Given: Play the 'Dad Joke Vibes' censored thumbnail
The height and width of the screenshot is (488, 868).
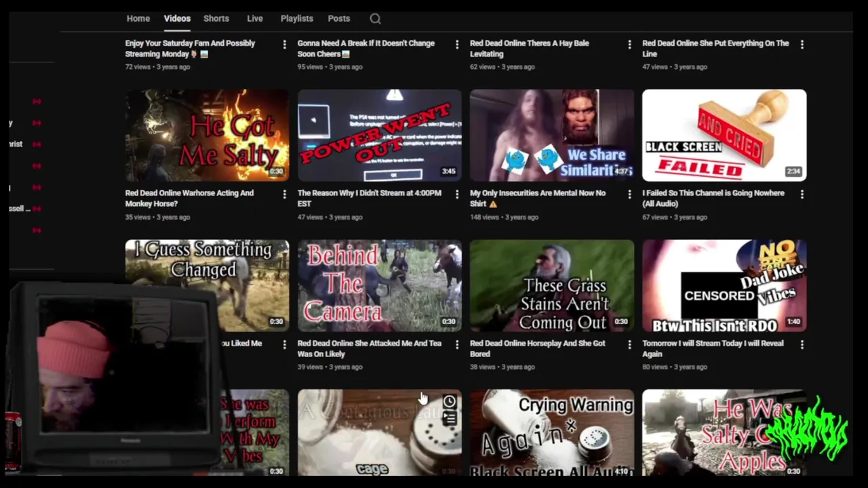Looking at the screenshot, I should point(724,285).
